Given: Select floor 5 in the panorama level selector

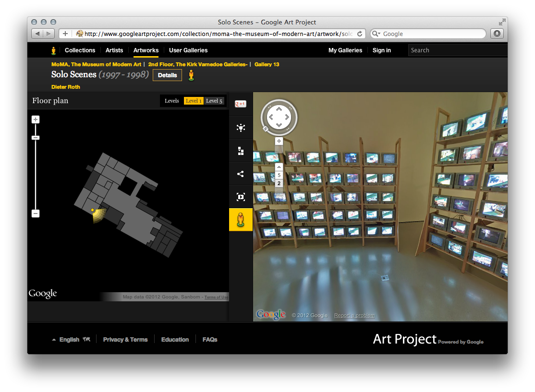Looking at the screenshot, I should (279, 176).
